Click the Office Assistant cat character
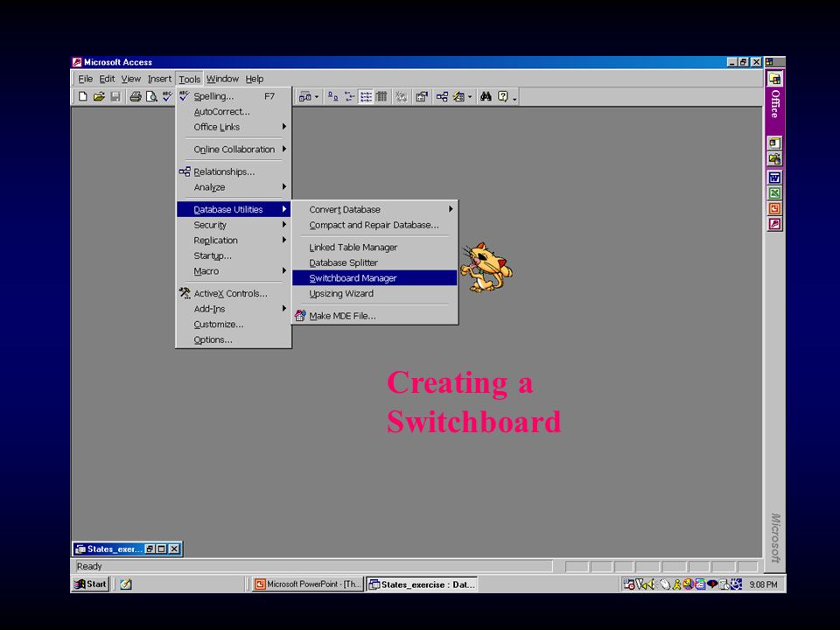The height and width of the screenshot is (630, 840). coord(486,268)
